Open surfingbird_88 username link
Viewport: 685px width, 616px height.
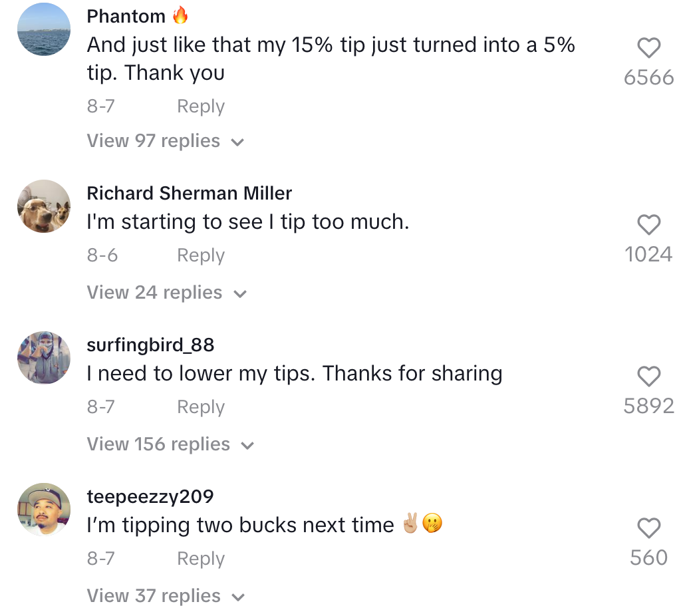coord(150,345)
